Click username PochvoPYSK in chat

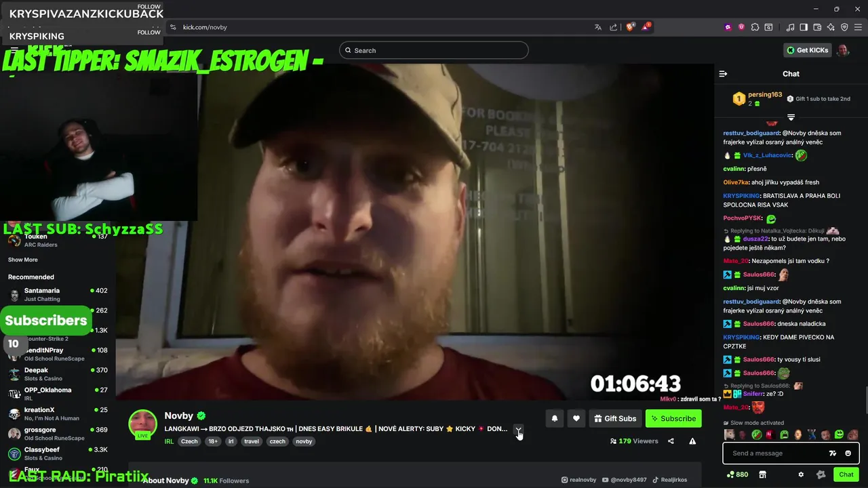coord(743,218)
